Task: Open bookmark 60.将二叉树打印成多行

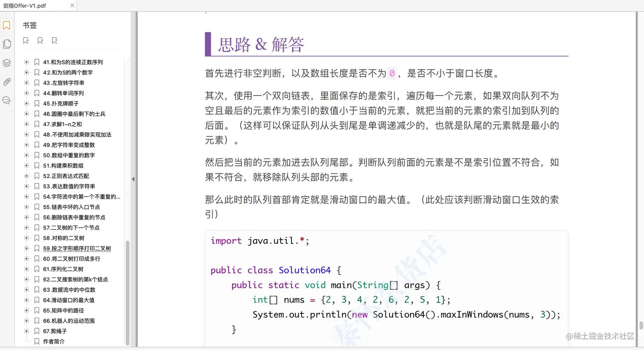Action: (72, 259)
